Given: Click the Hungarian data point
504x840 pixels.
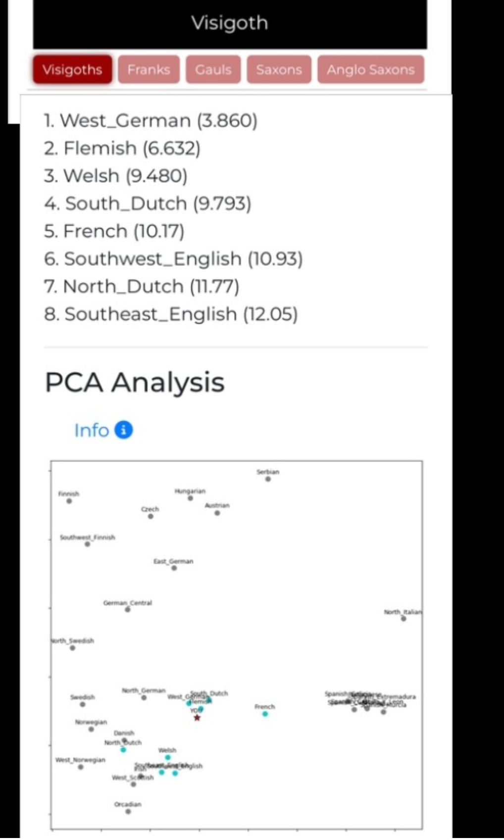Looking at the screenshot, I should 190,498.
